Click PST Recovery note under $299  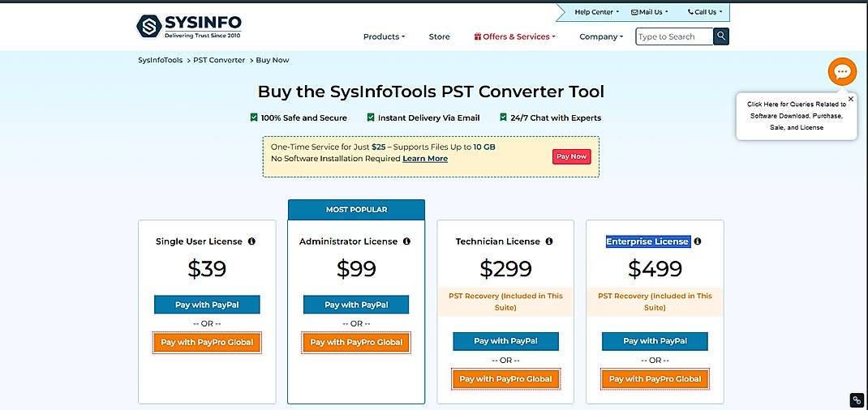[x=506, y=301]
